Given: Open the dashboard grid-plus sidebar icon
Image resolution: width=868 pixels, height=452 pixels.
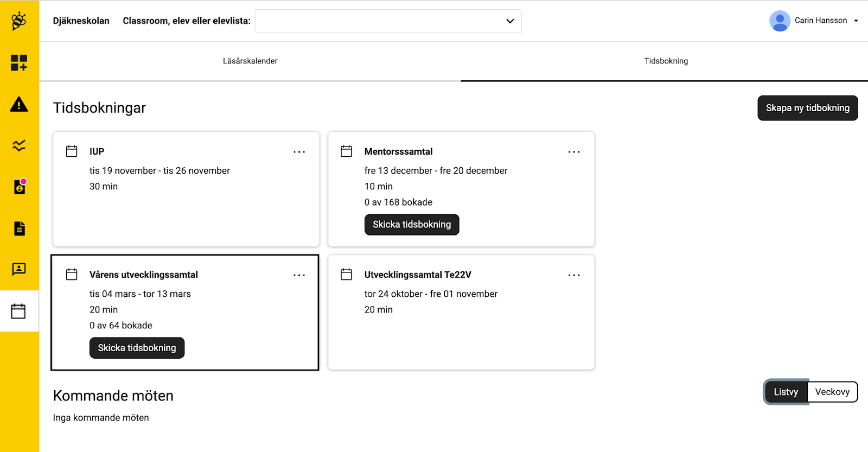Looking at the screenshot, I should (19, 62).
